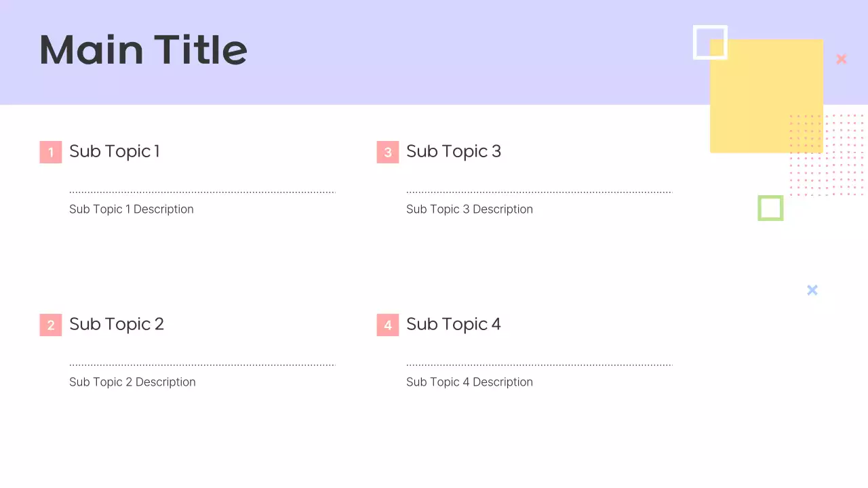Select the number 3 pink badge

point(388,152)
